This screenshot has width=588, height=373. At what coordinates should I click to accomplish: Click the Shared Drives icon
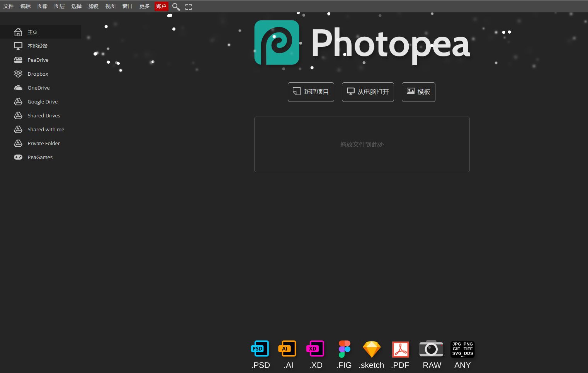point(18,115)
